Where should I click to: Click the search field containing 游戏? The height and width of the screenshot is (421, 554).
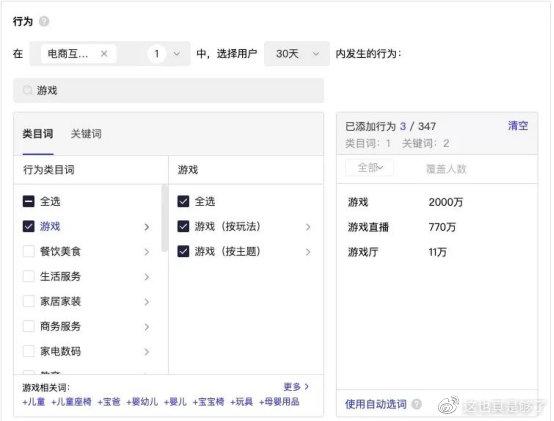coord(169,90)
